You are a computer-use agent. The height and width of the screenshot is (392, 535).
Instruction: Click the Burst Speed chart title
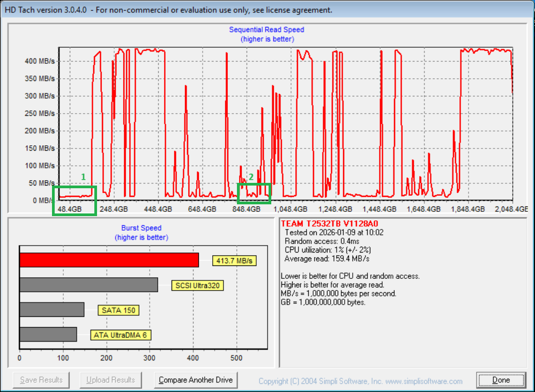pyautogui.click(x=141, y=228)
